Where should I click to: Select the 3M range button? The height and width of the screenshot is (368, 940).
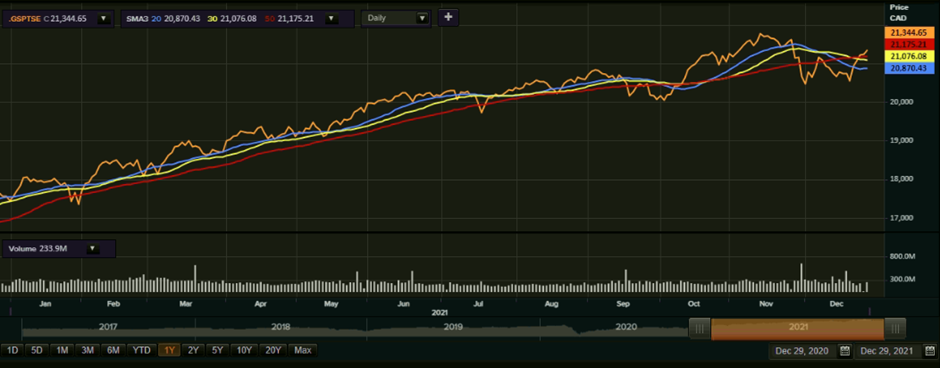[88, 350]
